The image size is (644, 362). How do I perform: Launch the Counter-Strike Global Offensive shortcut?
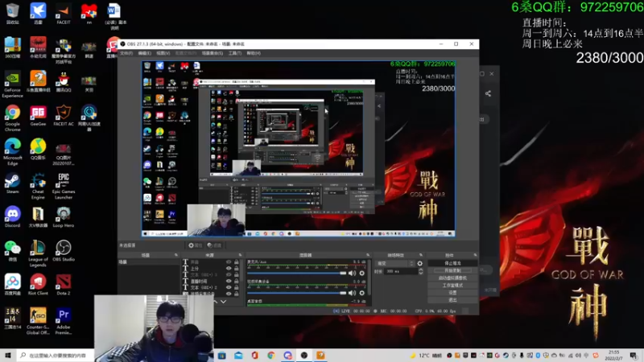38,321
